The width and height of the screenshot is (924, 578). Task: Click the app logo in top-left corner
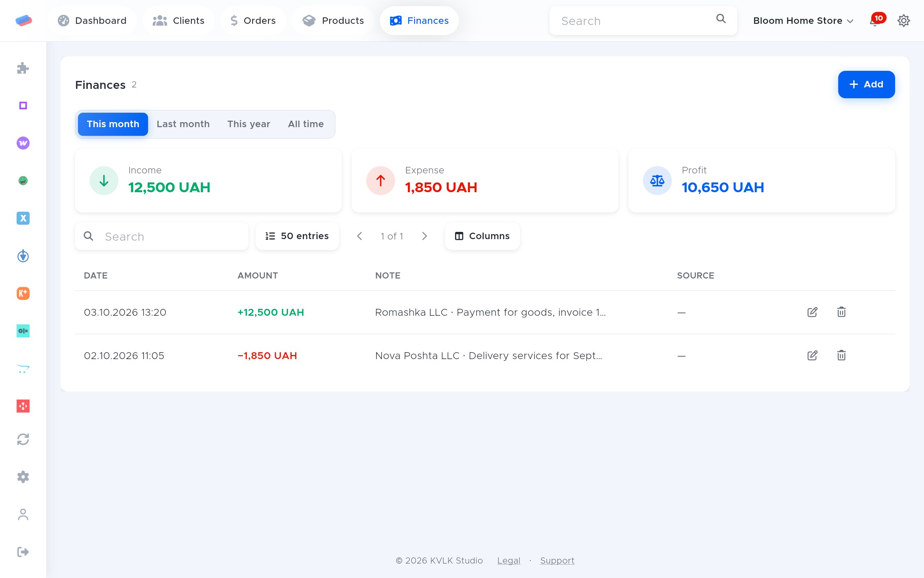click(24, 20)
